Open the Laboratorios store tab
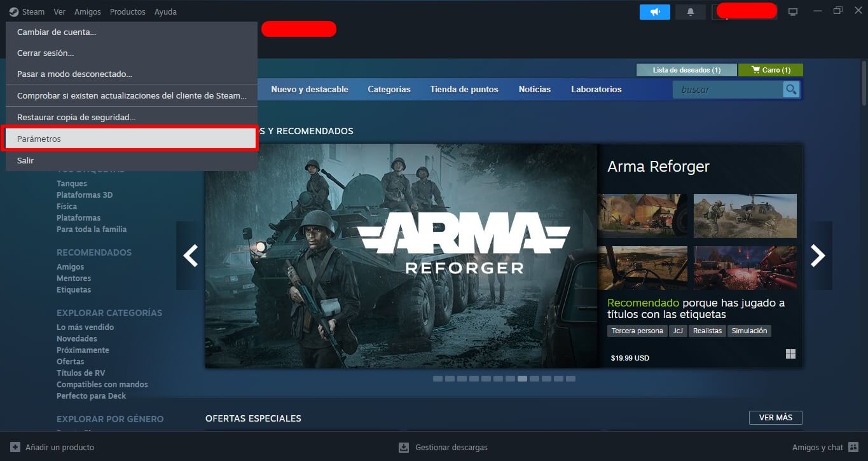Viewport: 868px width, 461px height. (596, 90)
